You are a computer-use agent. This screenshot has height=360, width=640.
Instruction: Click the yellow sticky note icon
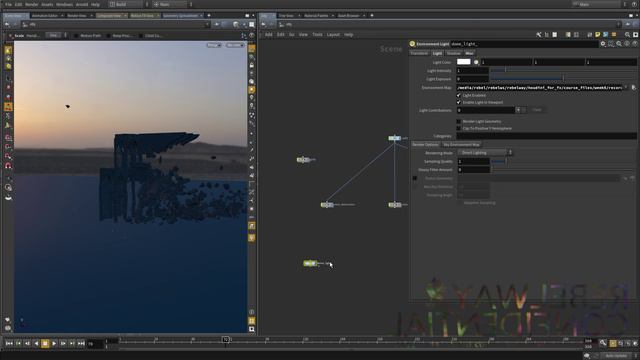598,35
